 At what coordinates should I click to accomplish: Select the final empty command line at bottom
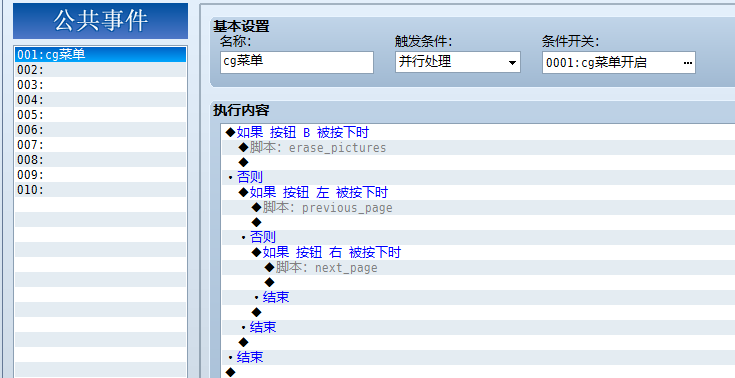click(x=478, y=371)
